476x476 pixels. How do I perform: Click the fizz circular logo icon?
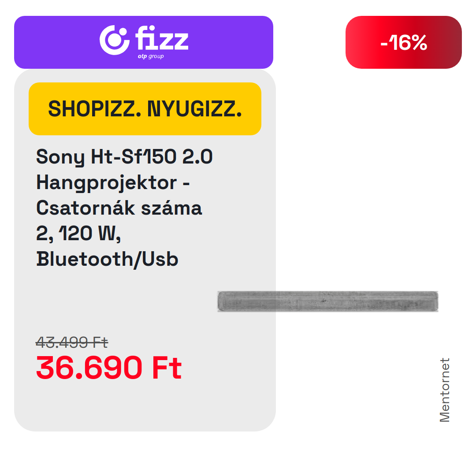pyautogui.click(x=114, y=40)
